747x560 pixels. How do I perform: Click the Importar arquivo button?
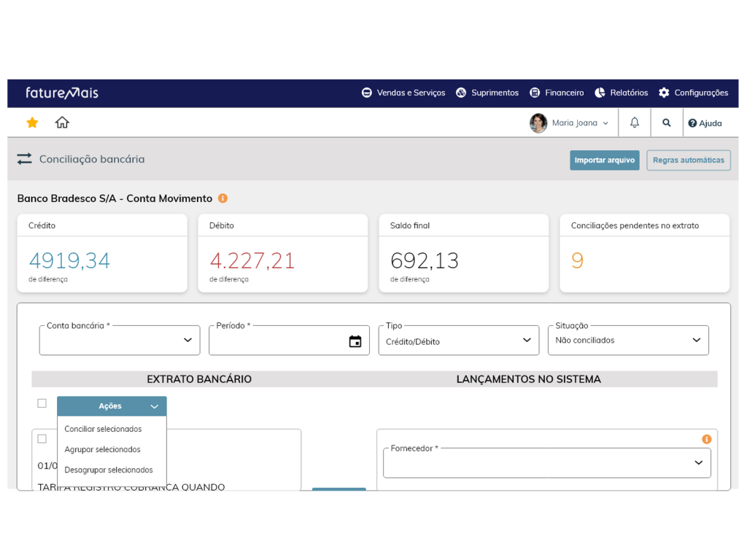[604, 160]
